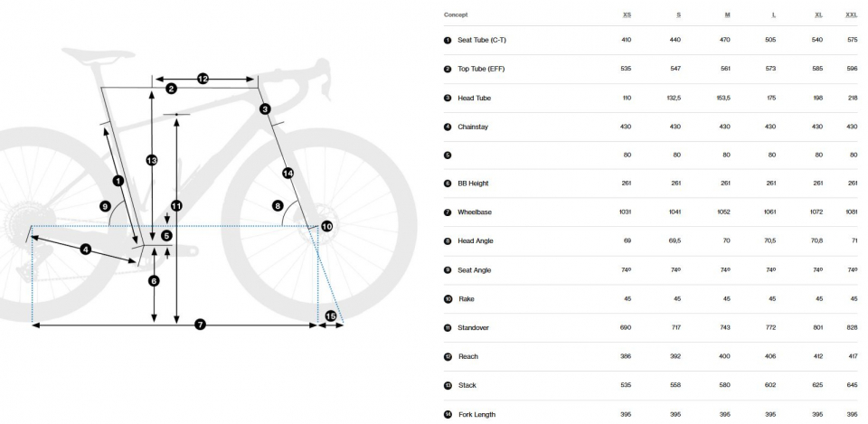Click the Stack value 580 for size M
The image size is (868, 424).
[724, 385]
